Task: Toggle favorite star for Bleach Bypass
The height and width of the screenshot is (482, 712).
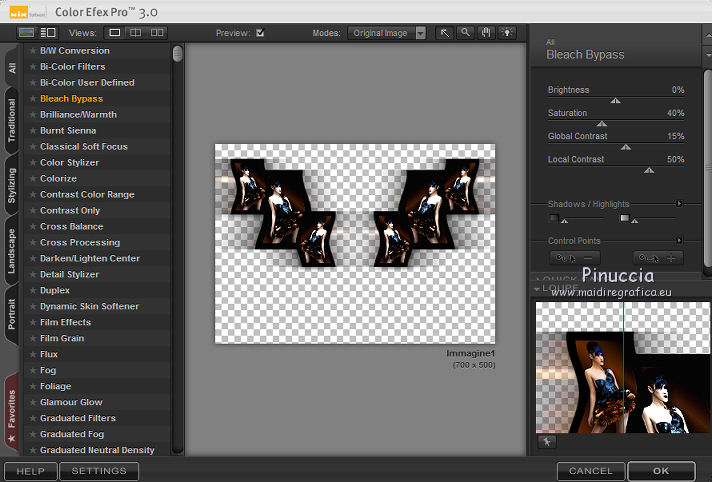Action: 33,99
